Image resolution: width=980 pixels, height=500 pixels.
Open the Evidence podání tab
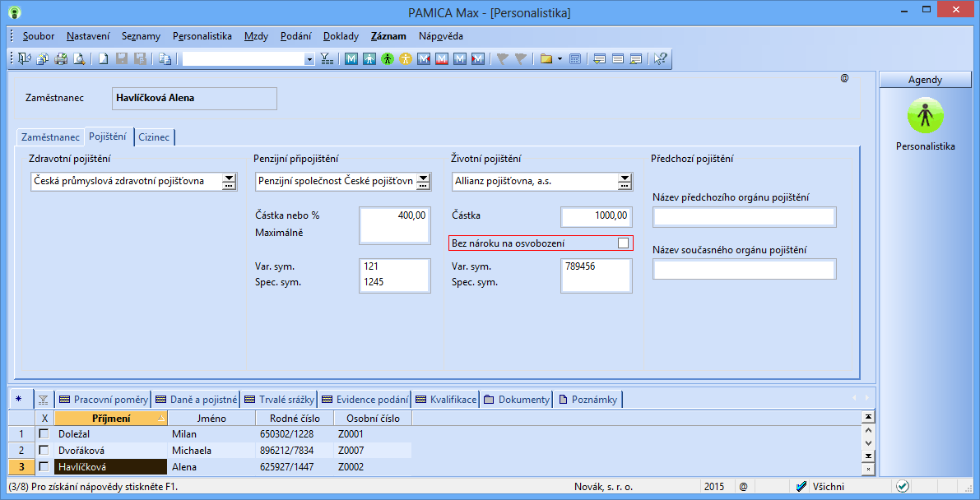click(x=365, y=400)
